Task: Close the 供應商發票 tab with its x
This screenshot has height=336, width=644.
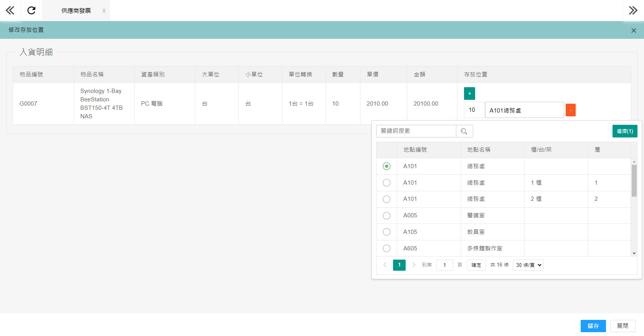Action: 104,11
